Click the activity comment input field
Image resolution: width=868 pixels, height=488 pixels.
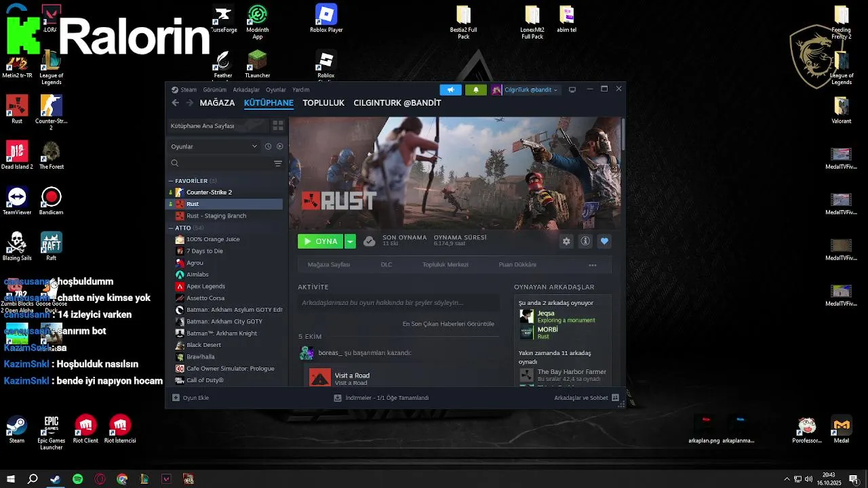pyautogui.click(x=399, y=303)
